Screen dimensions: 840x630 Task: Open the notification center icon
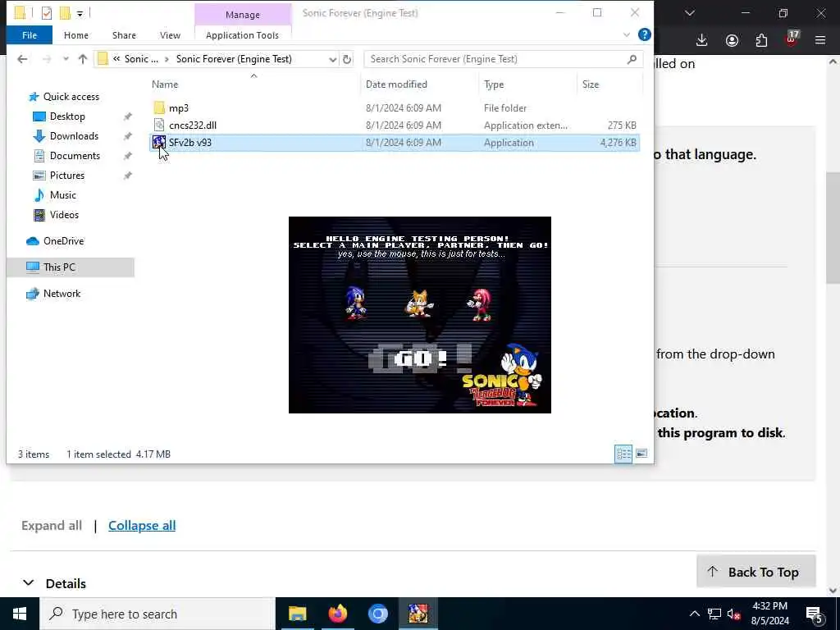814,614
